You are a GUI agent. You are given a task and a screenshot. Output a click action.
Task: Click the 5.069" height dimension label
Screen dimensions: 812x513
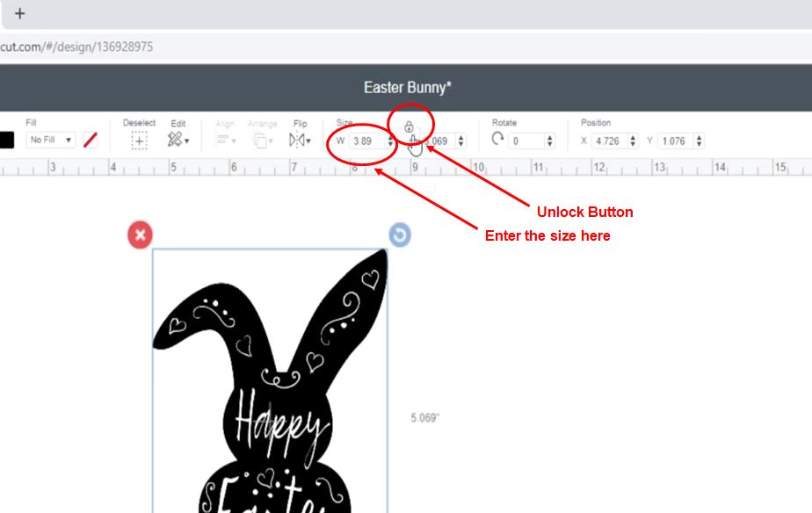point(425,418)
